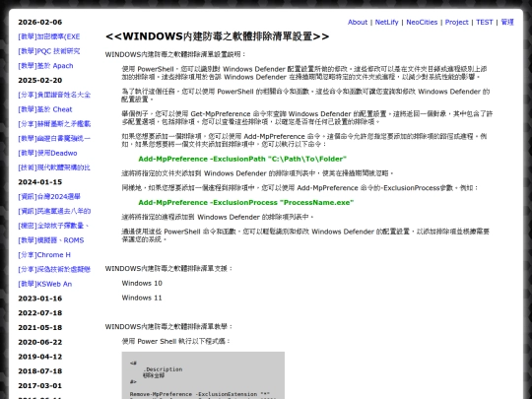Expand the 2019-04-12 date group
The height and width of the screenshot is (399, 532).
coord(40,357)
